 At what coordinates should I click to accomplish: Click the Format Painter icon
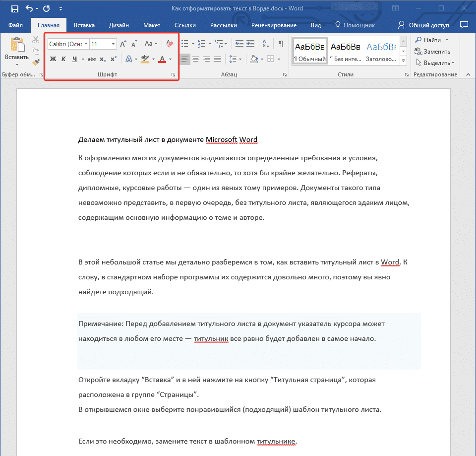click(35, 62)
